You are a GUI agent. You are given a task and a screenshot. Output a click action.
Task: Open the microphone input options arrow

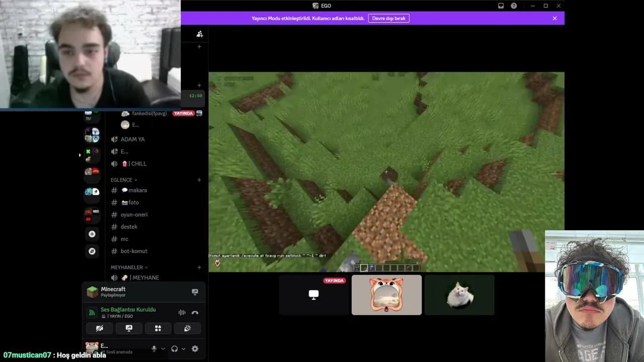pos(163,349)
